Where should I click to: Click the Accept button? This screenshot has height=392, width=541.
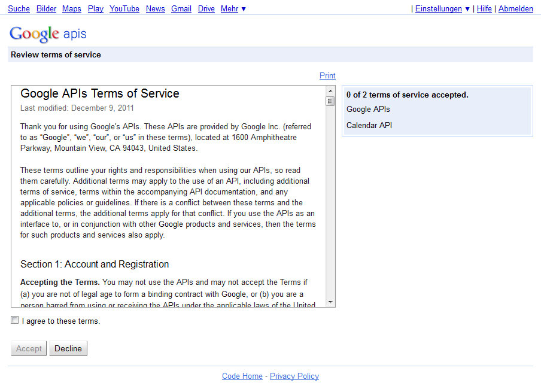(28, 348)
